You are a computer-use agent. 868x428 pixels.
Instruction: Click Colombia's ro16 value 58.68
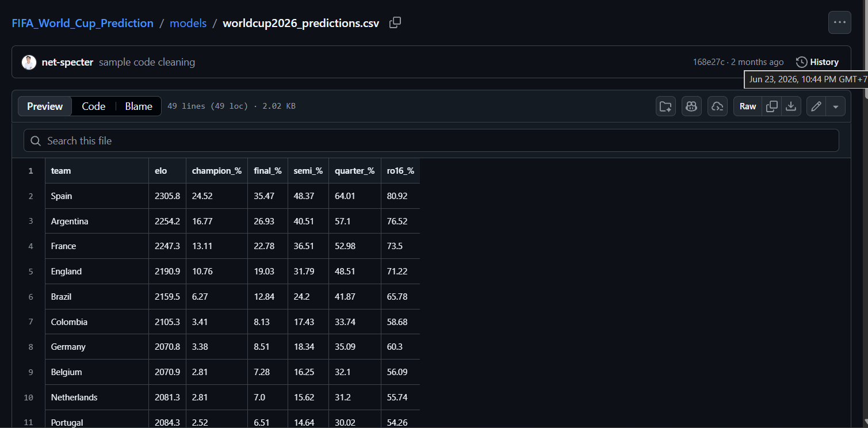tap(400, 322)
